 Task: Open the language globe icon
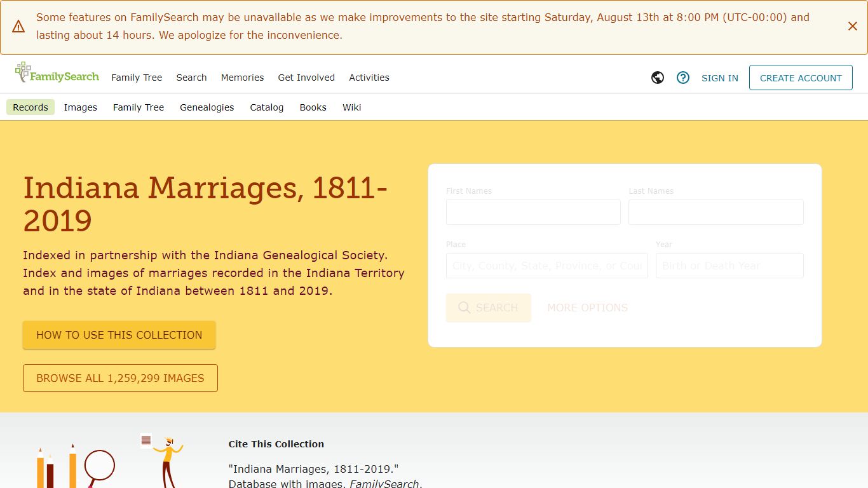[x=658, y=78]
